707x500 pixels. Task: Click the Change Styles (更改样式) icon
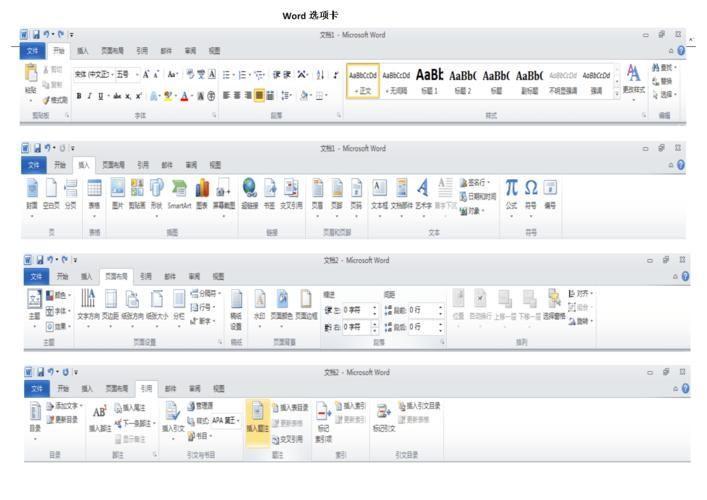click(x=634, y=73)
